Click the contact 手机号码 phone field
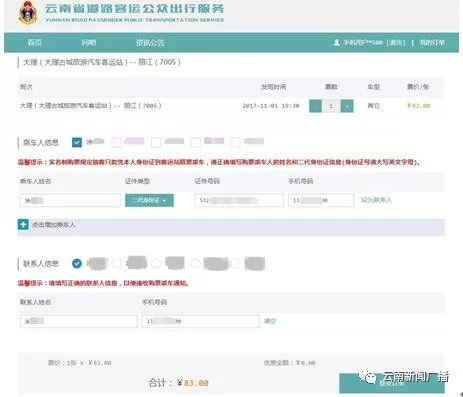463x397 pixels. click(x=201, y=321)
